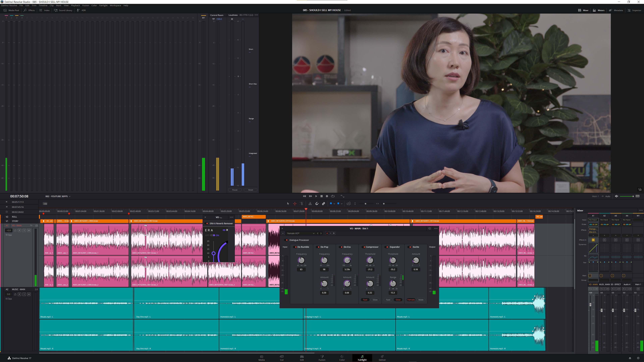Start playback with the play button
644x362 pixels.
point(316,196)
